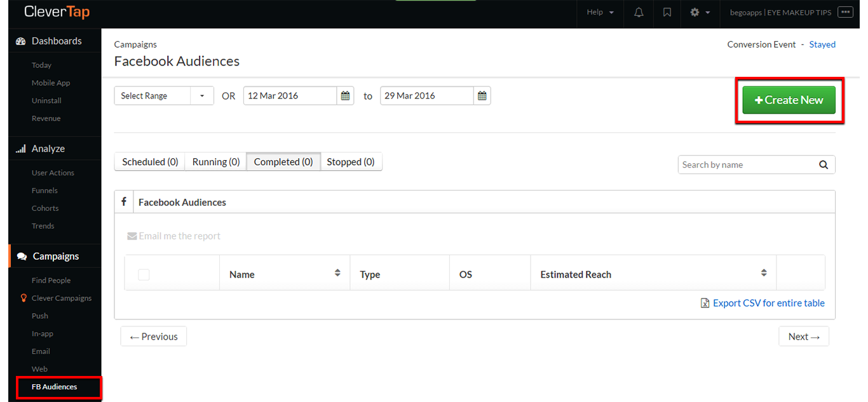
Task: Go to the Next page
Action: [804, 337]
